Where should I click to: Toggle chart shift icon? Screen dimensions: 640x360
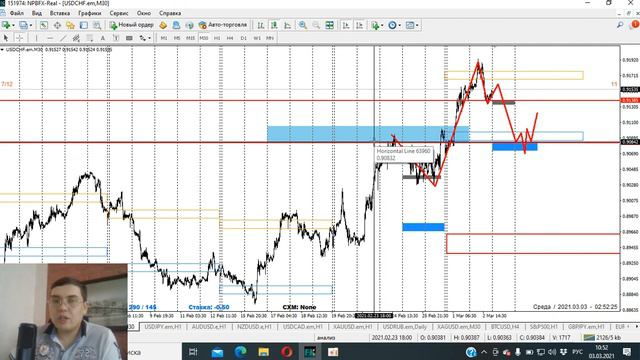pos(360,25)
